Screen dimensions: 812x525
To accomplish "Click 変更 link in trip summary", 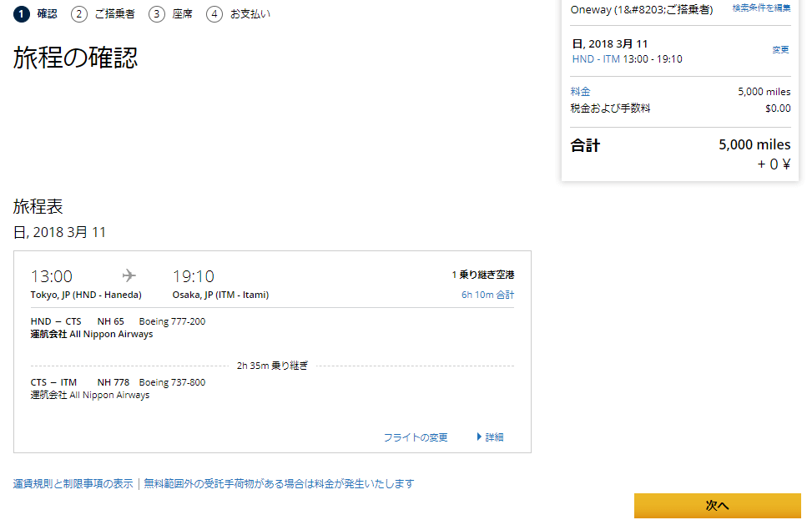I will pyautogui.click(x=780, y=50).
